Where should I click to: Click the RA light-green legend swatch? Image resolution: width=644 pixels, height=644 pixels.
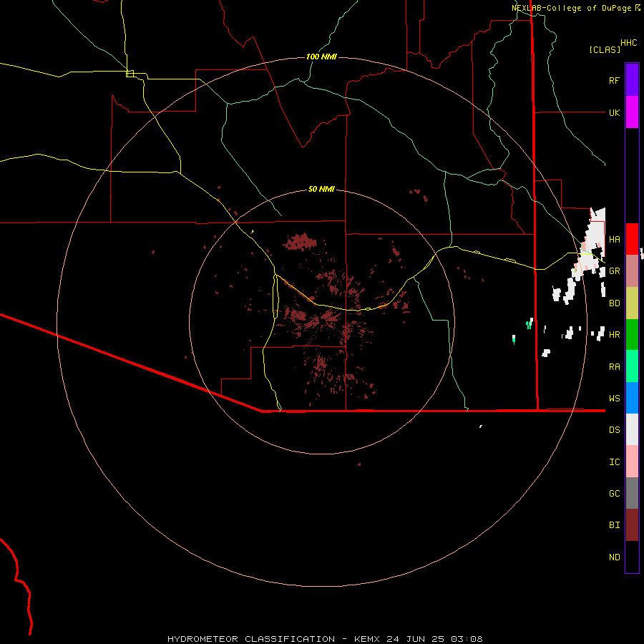click(x=632, y=366)
